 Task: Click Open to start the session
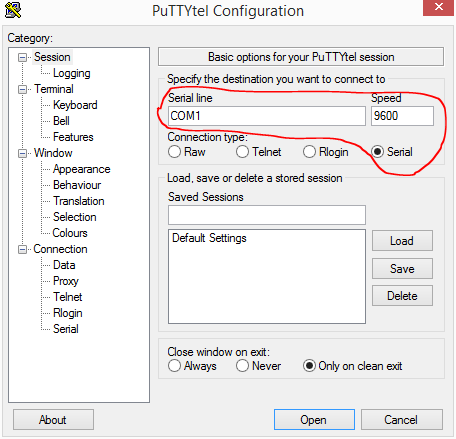(314, 420)
